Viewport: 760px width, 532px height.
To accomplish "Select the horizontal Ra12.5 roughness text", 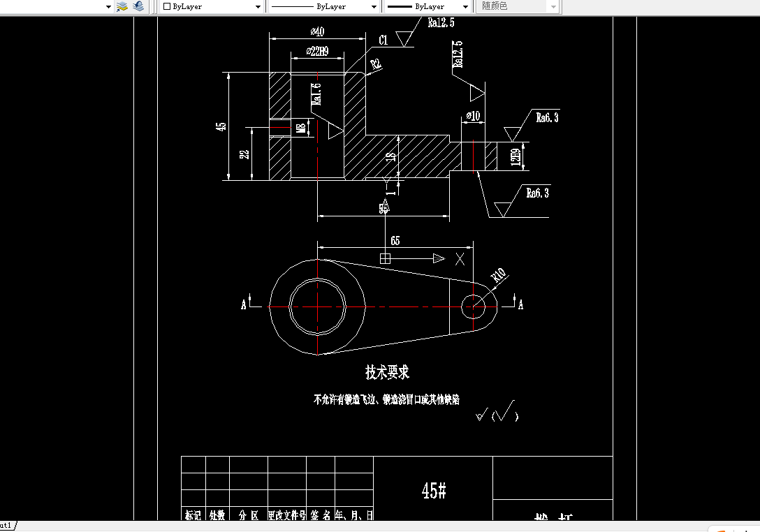I will [x=441, y=22].
